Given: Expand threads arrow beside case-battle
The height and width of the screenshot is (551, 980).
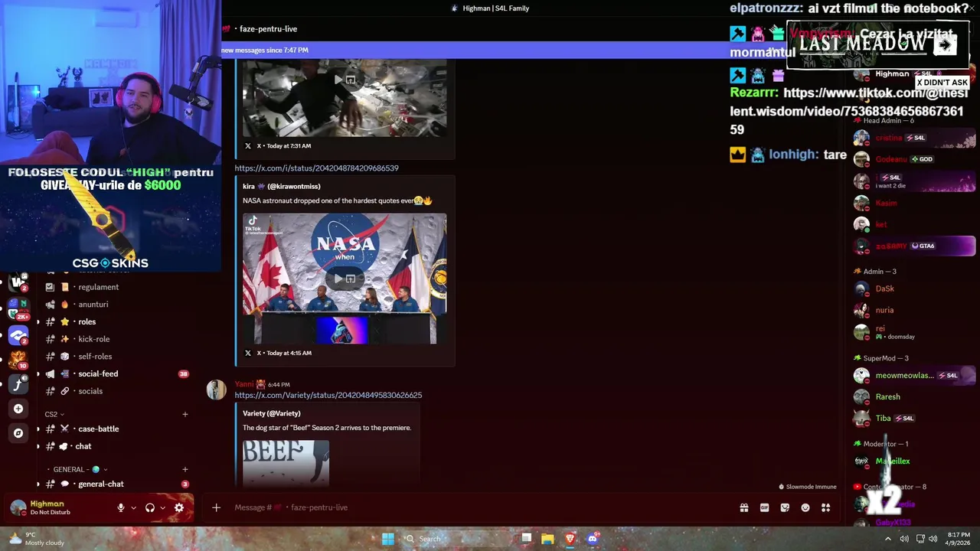Looking at the screenshot, I should click(x=38, y=429).
